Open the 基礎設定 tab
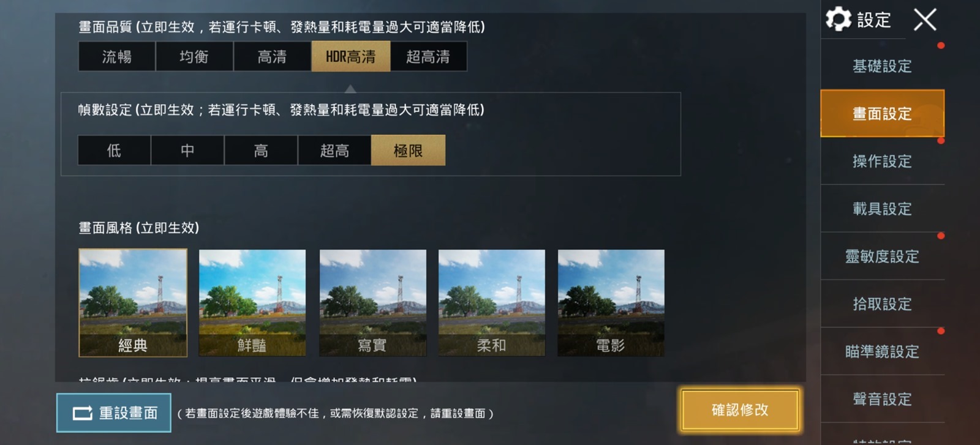 pos(882,65)
